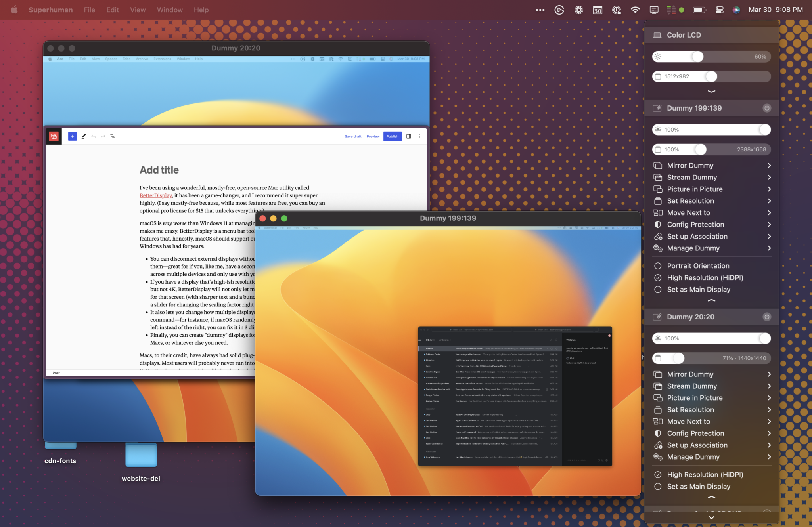The width and height of the screenshot is (812, 527).
Task: Open the View menu of Superhuman
Action: pos(137,10)
